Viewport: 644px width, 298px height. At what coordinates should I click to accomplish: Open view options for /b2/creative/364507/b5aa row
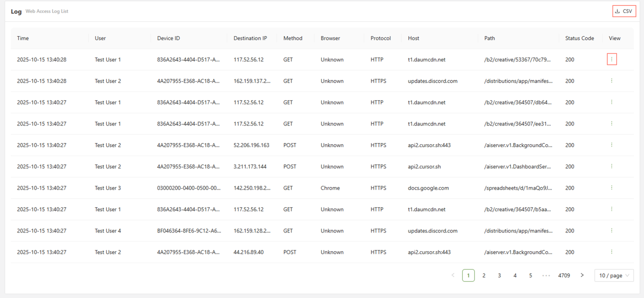pyautogui.click(x=611, y=209)
